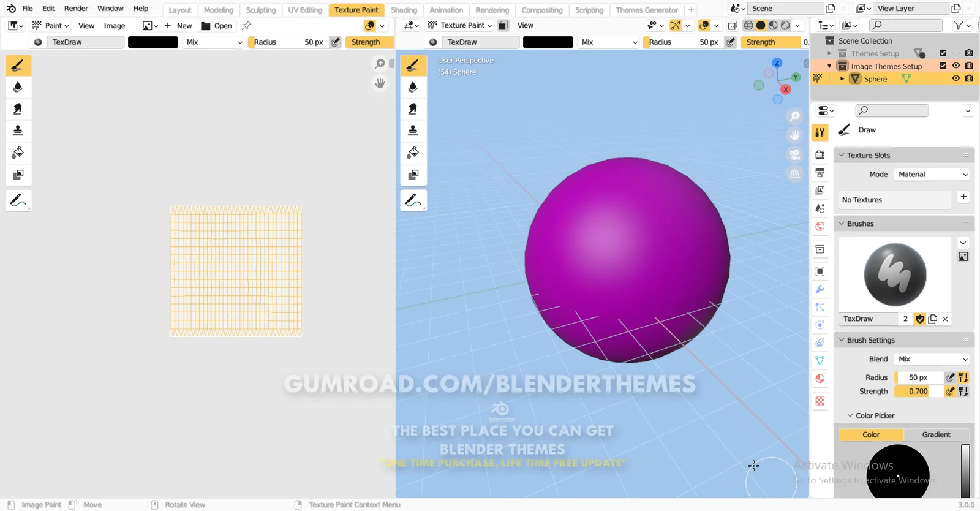This screenshot has width=980, height=511.
Task: Select Fill tool in image editor toolbar
Action: [x=18, y=153]
